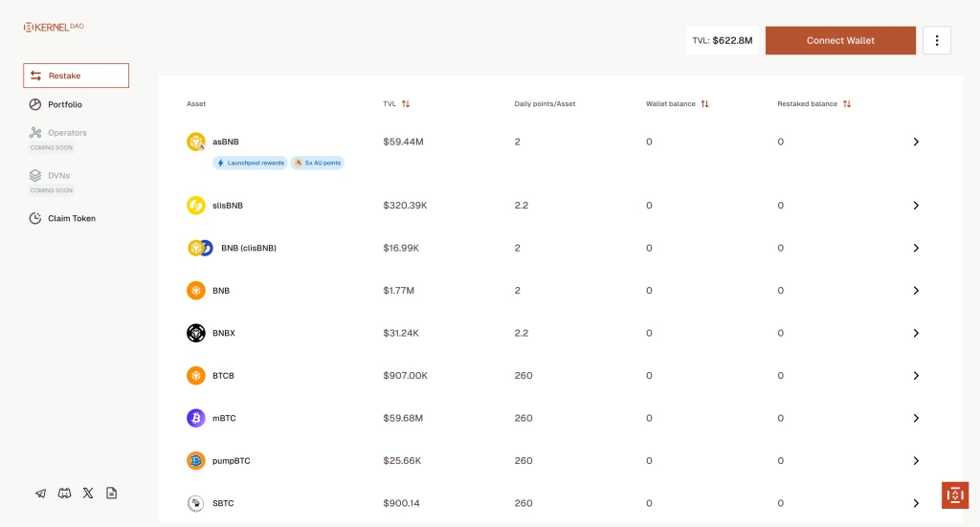980x527 pixels.
Task: Open the Telegram link icon
Action: point(40,494)
